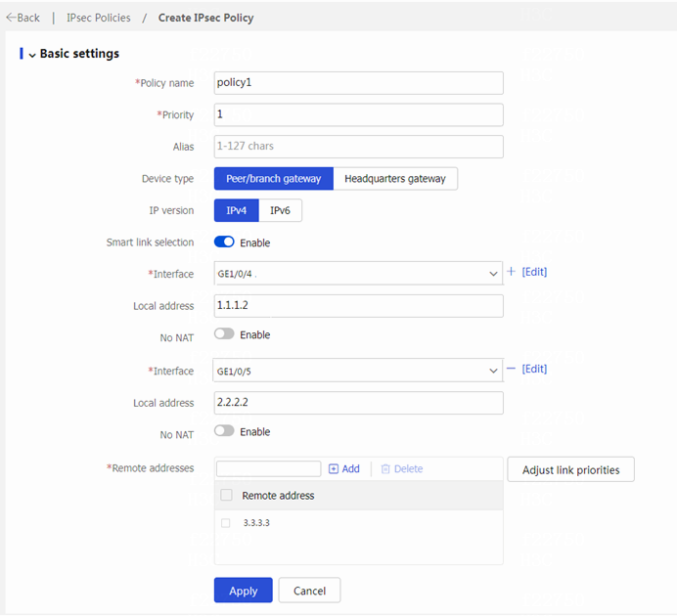Screen dimensions: 677x616
Task: Click the Policy name input field
Action: (x=358, y=83)
